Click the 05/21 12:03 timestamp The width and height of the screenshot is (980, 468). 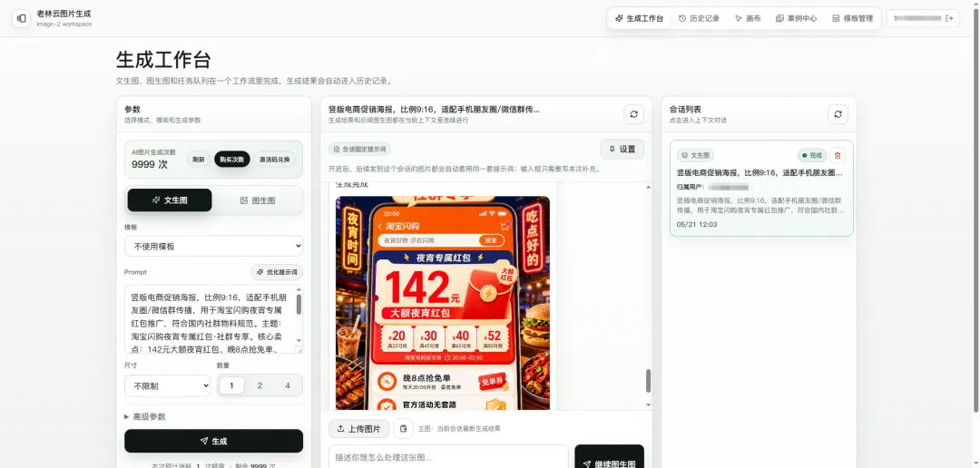(697, 224)
